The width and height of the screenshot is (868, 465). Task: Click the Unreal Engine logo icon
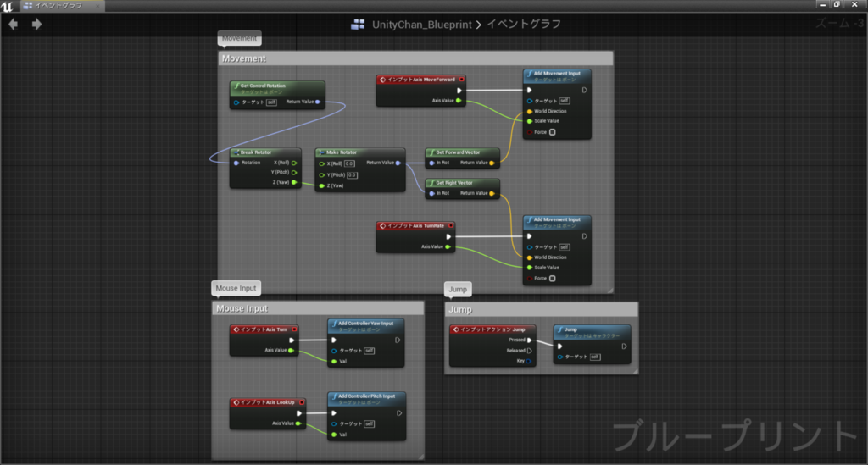click(7, 6)
